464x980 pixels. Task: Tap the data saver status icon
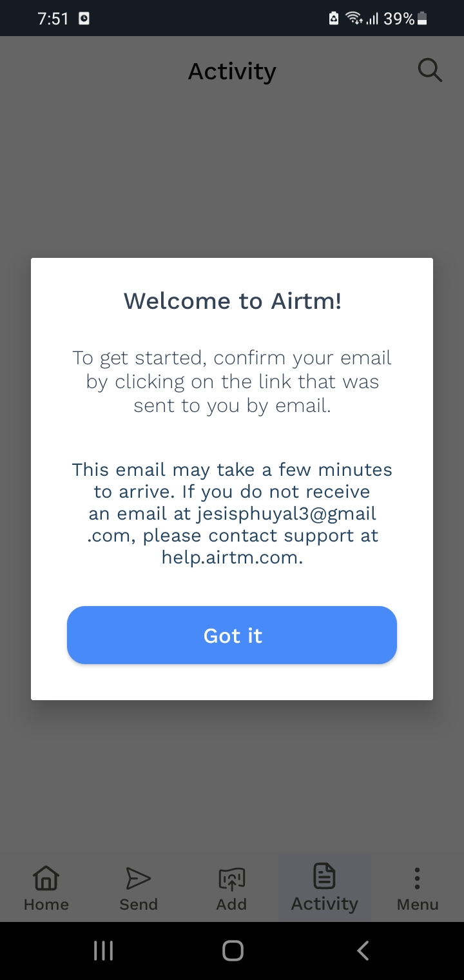point(334,19)
